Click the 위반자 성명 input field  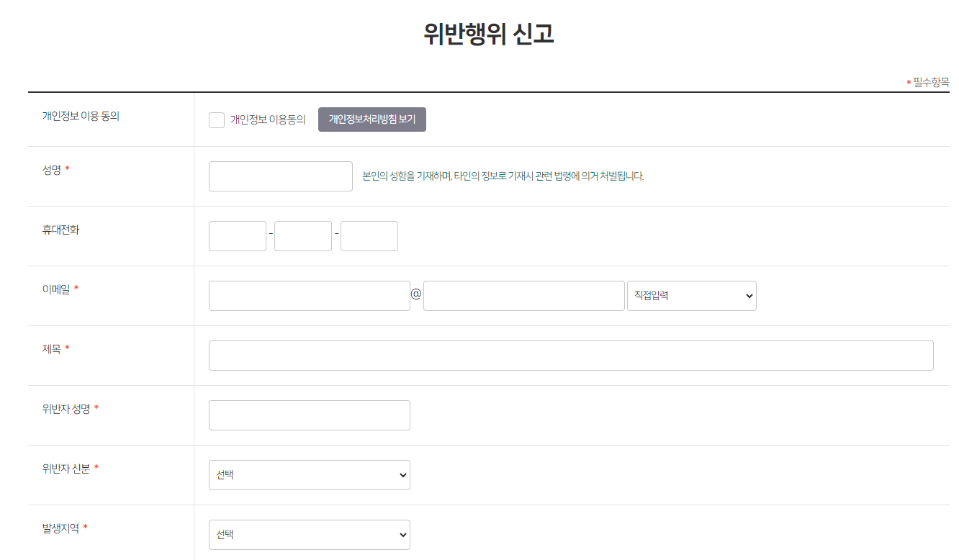tap(309, 415)
